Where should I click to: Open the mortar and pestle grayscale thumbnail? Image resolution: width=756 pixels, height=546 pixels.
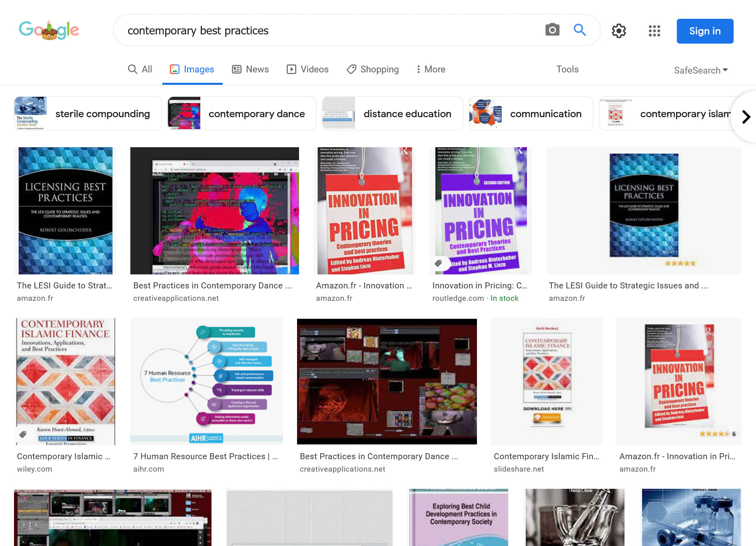pos(575,517)
